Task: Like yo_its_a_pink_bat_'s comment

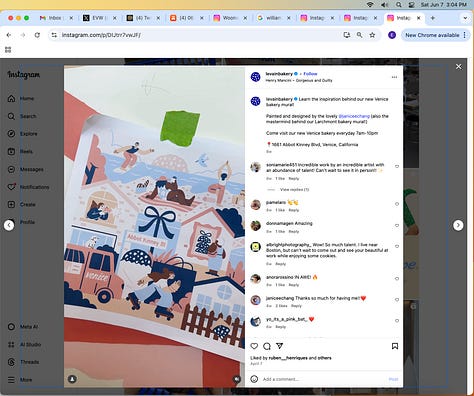Action: point(397,321)
